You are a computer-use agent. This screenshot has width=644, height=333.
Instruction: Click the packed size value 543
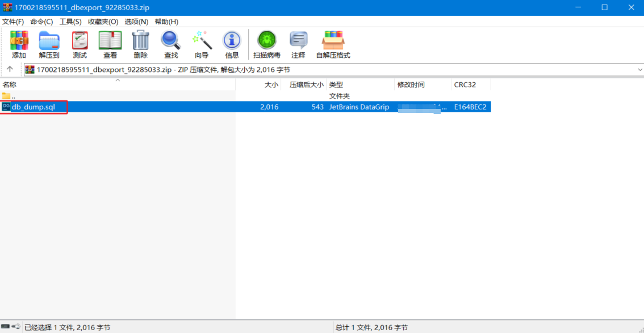coord(317,107)
